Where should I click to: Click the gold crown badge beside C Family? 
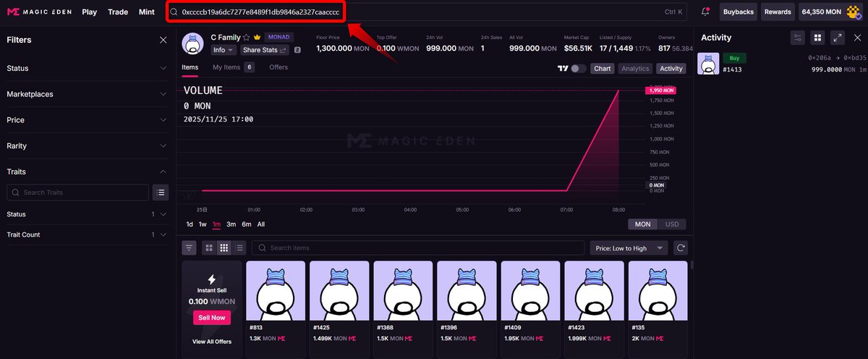[x=257, y=37]
